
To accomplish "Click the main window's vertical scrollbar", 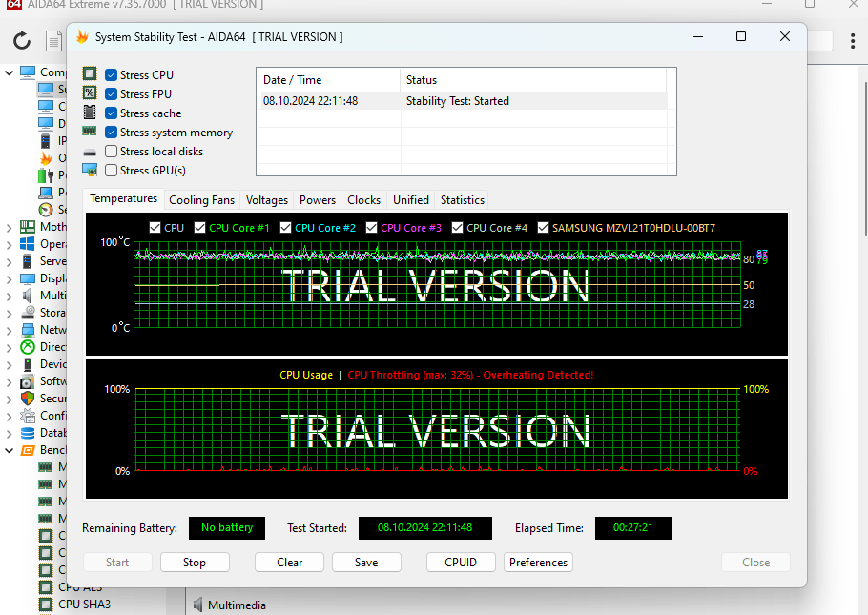I will click(x=865, y=159).
